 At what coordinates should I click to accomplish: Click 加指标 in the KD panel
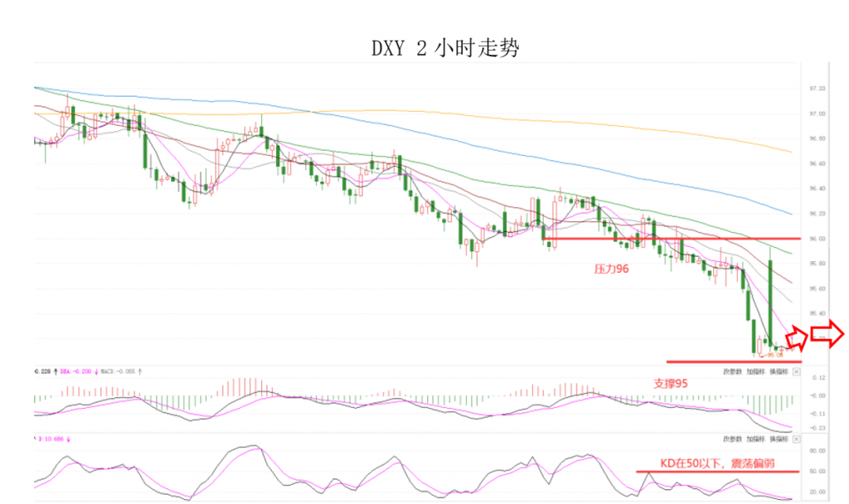[x=755, y=439]
